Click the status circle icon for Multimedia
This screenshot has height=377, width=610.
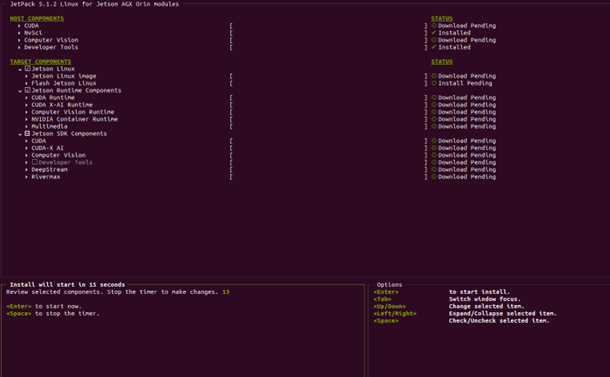click(x=434, y=126)
